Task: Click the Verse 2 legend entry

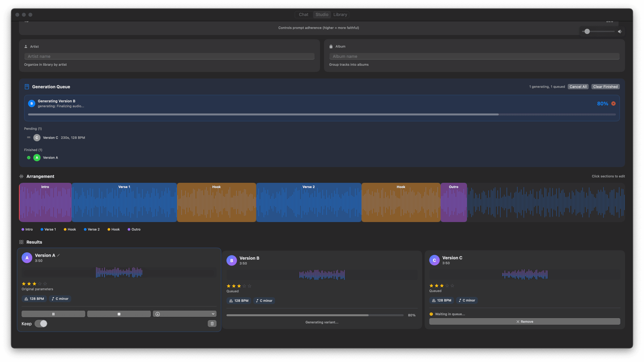Action: pyautogui.click(x=92, y=229)
